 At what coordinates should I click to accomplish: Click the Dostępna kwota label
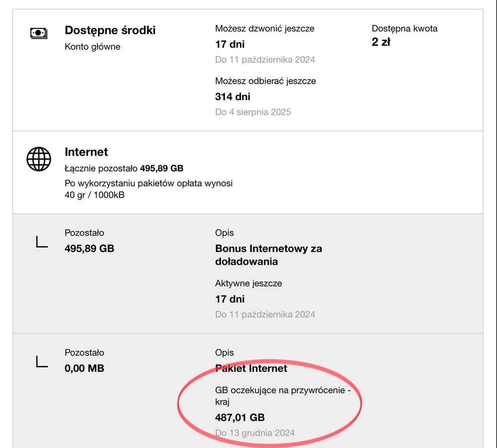coord(404,28)
